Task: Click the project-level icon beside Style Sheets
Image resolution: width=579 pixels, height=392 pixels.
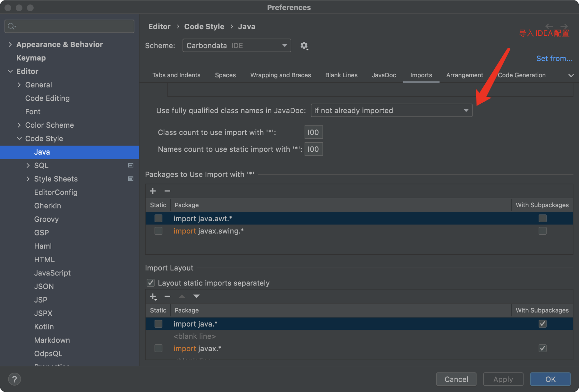Action: tap(131, 179)
